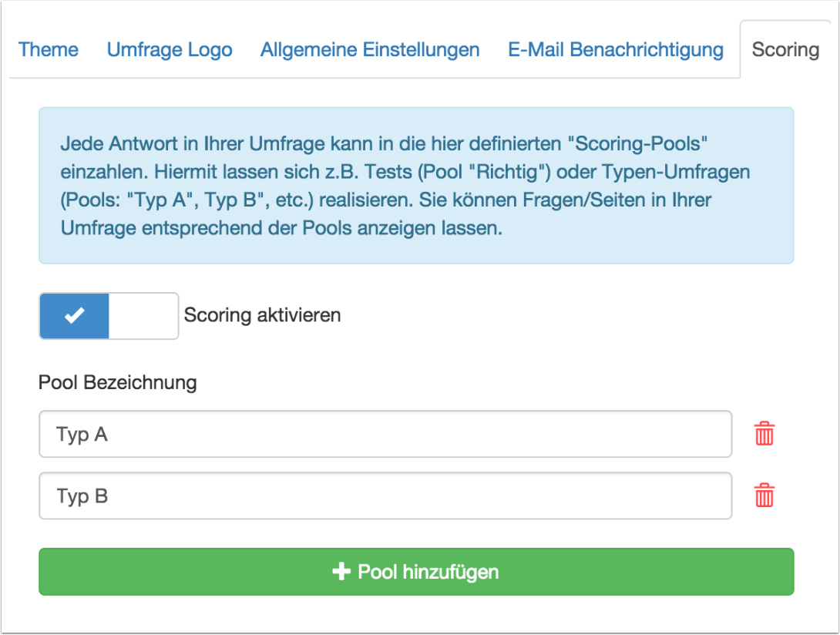Click the plus icon on the green button

click(x=341, y=572)
